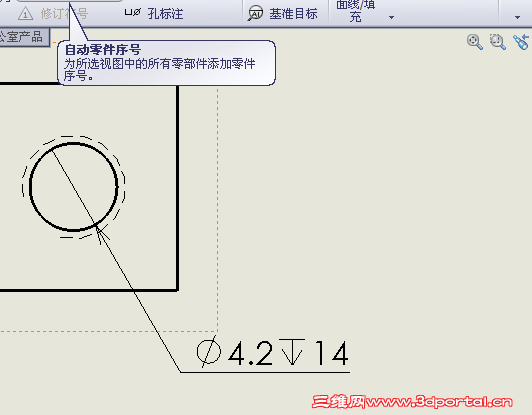Open the toolbar overflow arrow at far right
Viewport: 532px width, 415px height.
(517, 17)
